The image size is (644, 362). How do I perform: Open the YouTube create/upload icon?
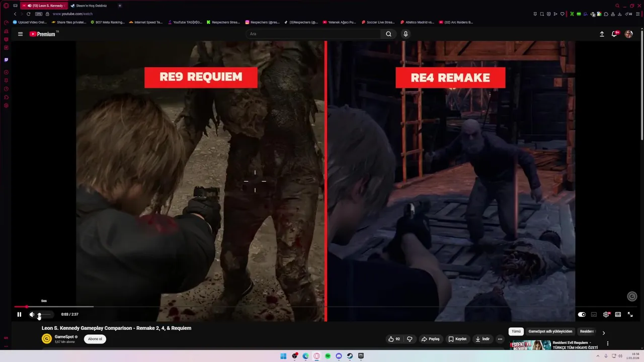tap(602, 34)
